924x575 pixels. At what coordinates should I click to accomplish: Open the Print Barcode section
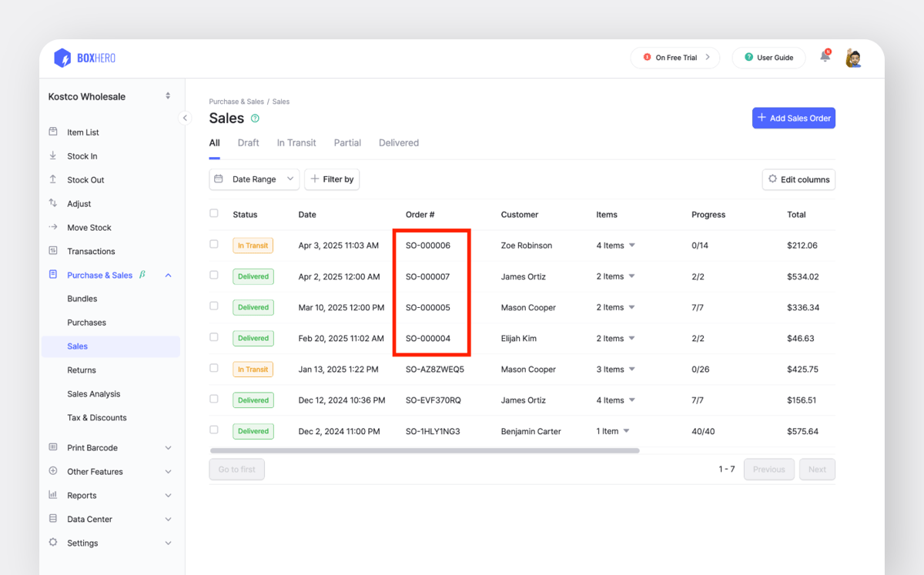[92, 447]
